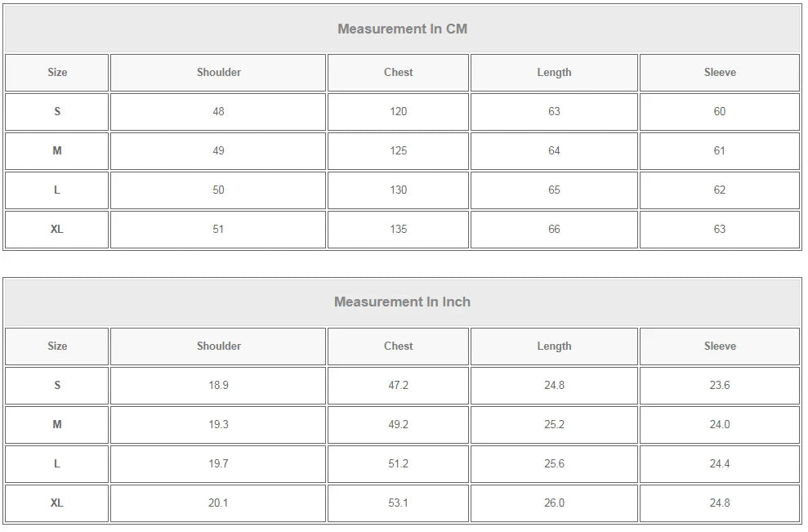808x532 pixels.
Task: Select the sleeve value 61 for size M
Action: 719,150
